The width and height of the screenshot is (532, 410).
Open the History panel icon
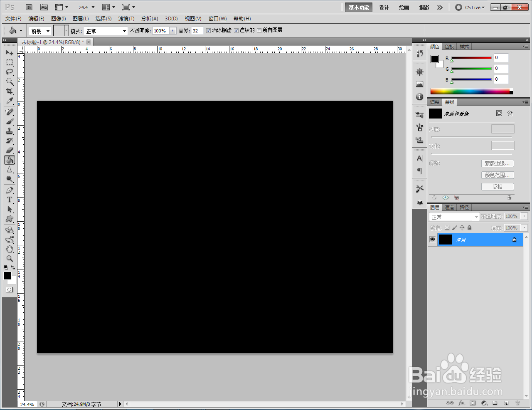(420, 54)
